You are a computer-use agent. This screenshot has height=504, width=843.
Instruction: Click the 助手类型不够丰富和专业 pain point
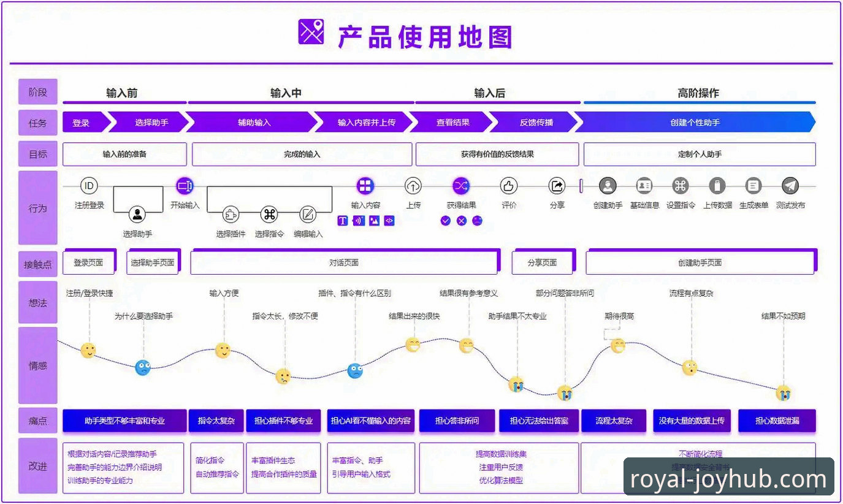[x=124, y=421]
